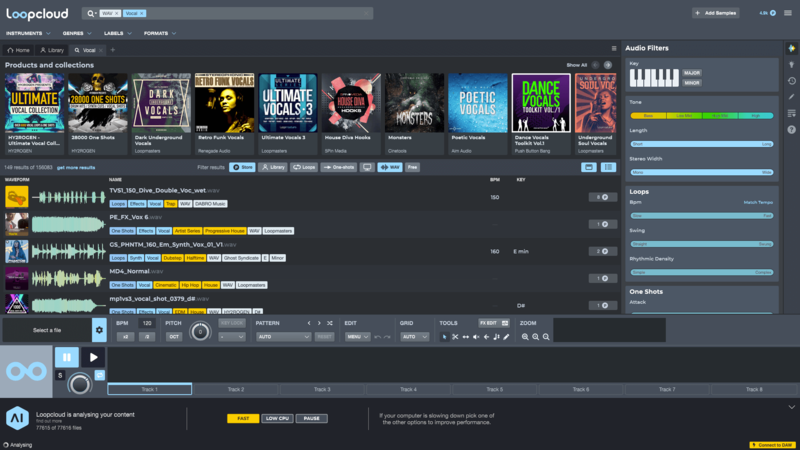Click the points balance coin icon

click(x=773, y=13)
